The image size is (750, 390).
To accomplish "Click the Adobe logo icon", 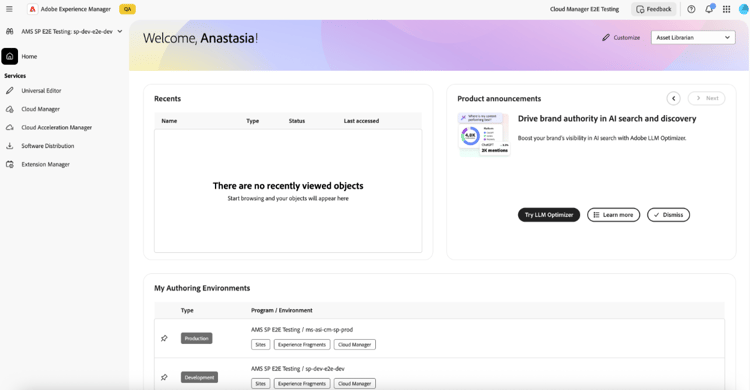I will [32, 9].
